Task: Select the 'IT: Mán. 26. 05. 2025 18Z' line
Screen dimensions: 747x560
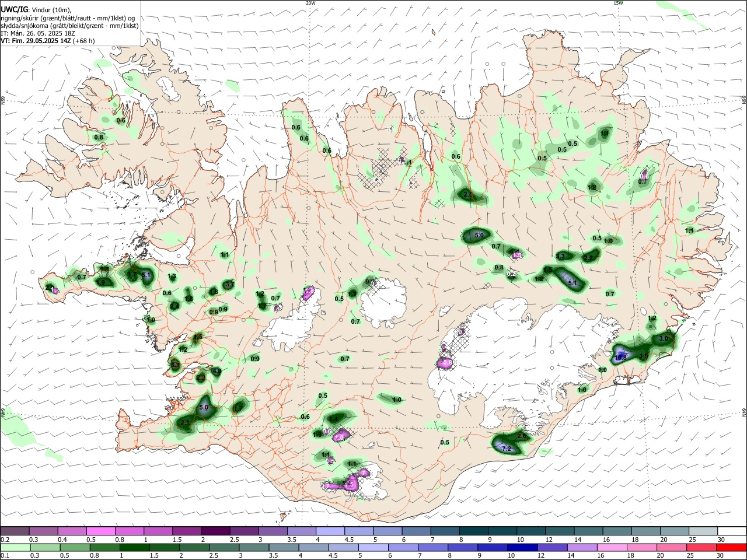Action: (x=39, y=33)
